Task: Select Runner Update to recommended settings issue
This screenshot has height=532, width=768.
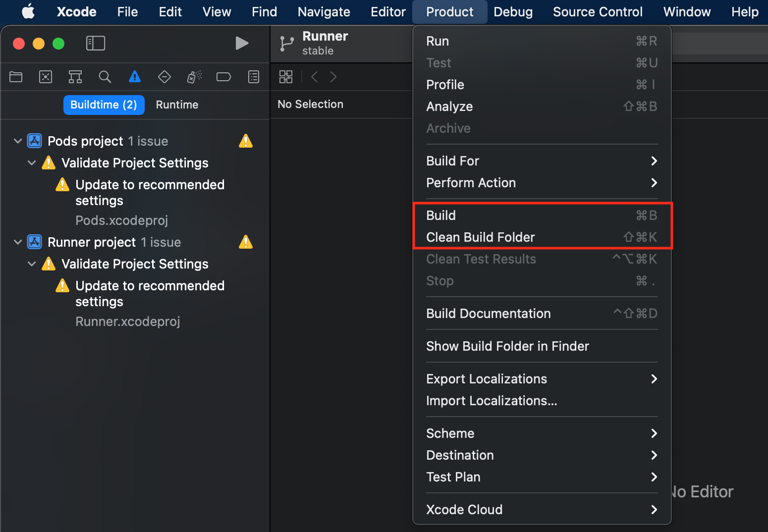Action: tap(150, 294)
